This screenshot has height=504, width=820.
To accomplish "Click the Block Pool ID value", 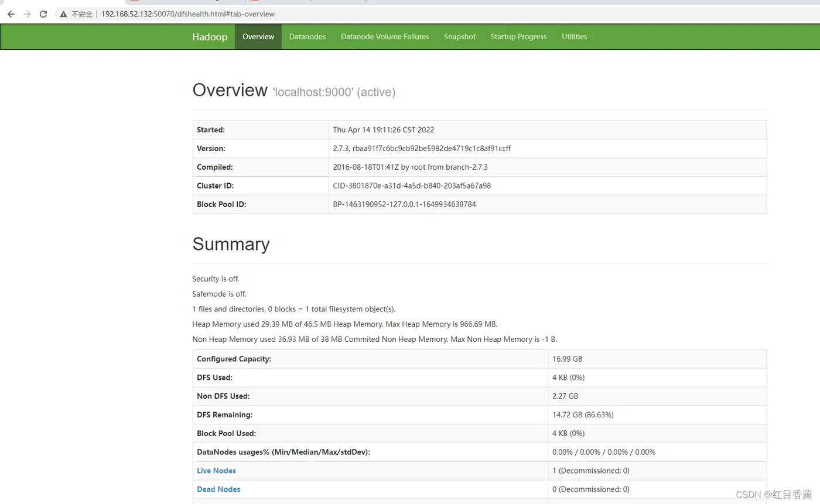I will pyautogui.click(x=405, y=205).
